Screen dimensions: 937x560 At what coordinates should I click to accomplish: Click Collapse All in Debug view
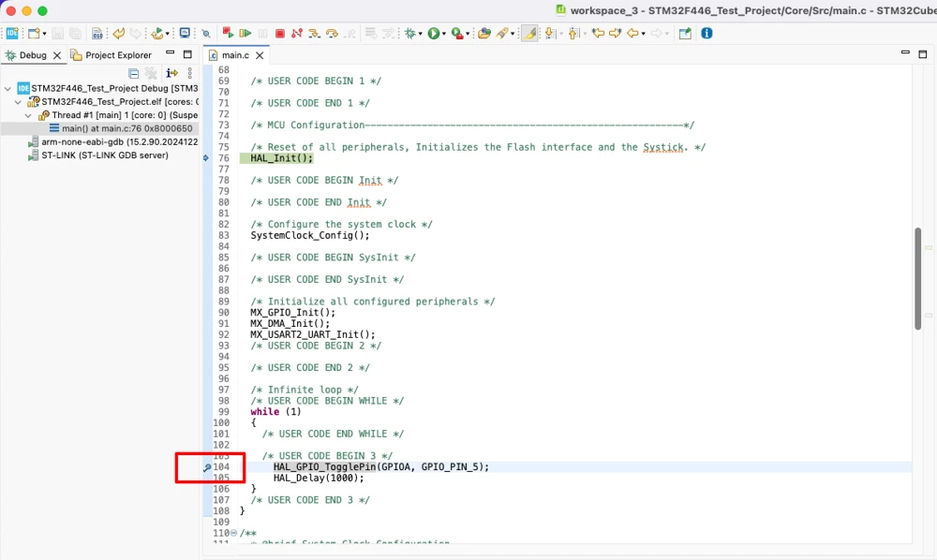[134, 73]
